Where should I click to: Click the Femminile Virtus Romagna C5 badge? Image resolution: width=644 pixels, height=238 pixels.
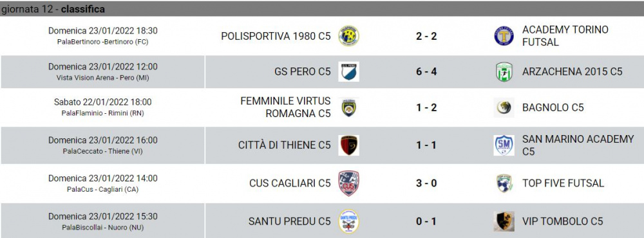pyautogui.click(x=348, y=107)
